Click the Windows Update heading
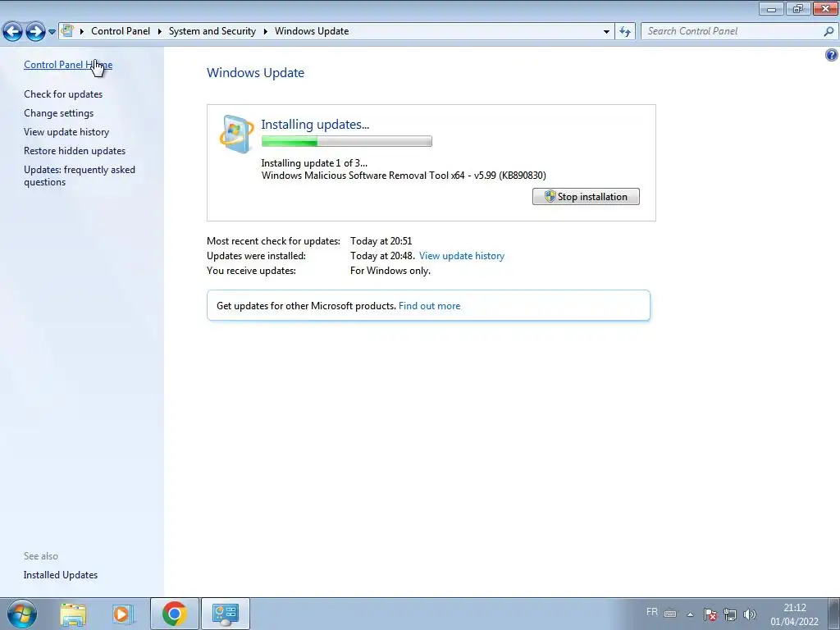Viewport: 840px width, 630px height. pyautogui.click(x=256, y=73)
